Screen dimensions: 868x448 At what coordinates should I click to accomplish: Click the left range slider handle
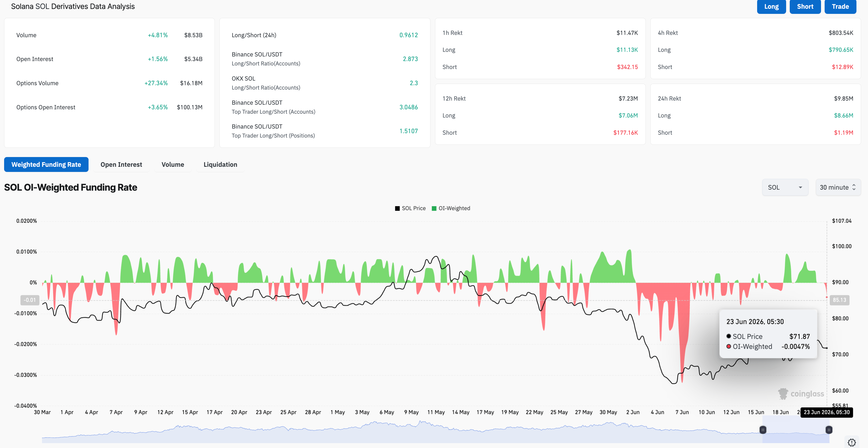(763, 430)
